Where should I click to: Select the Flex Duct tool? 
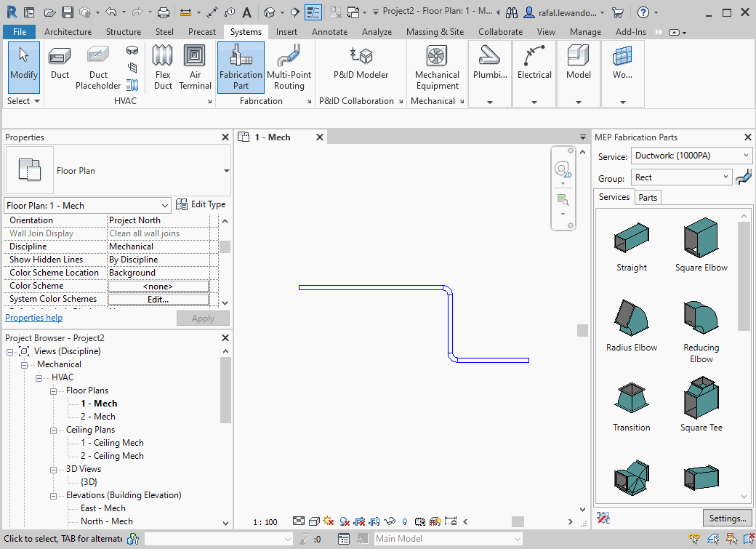[163, 65]
